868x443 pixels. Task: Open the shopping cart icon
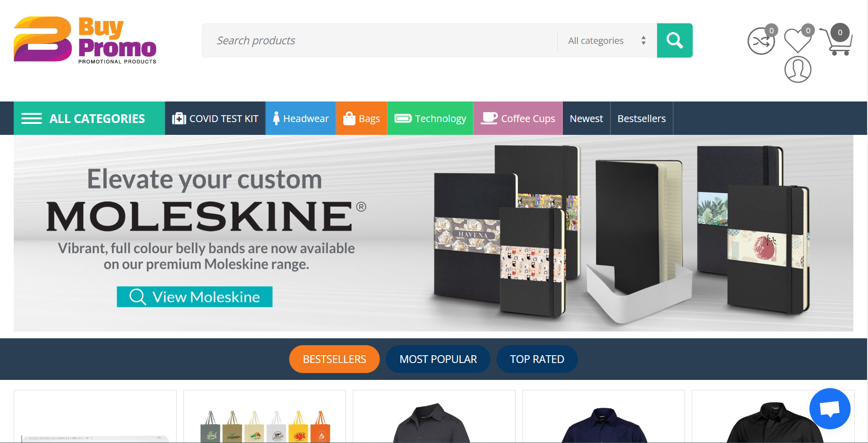(x=836, y=40)
